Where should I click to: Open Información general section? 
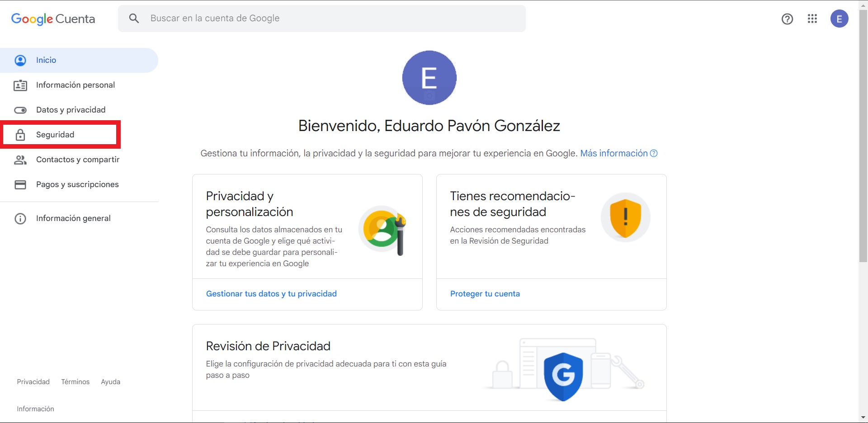79,218
